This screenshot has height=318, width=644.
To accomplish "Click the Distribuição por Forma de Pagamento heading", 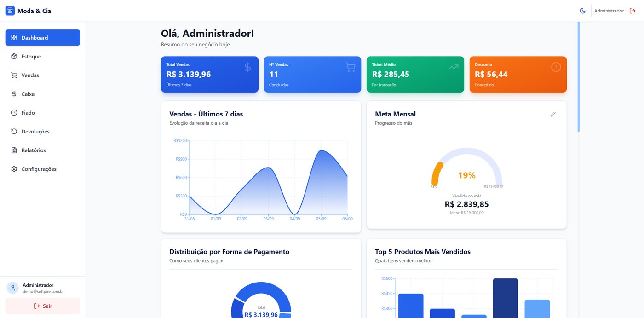I will tap(230, 252).
